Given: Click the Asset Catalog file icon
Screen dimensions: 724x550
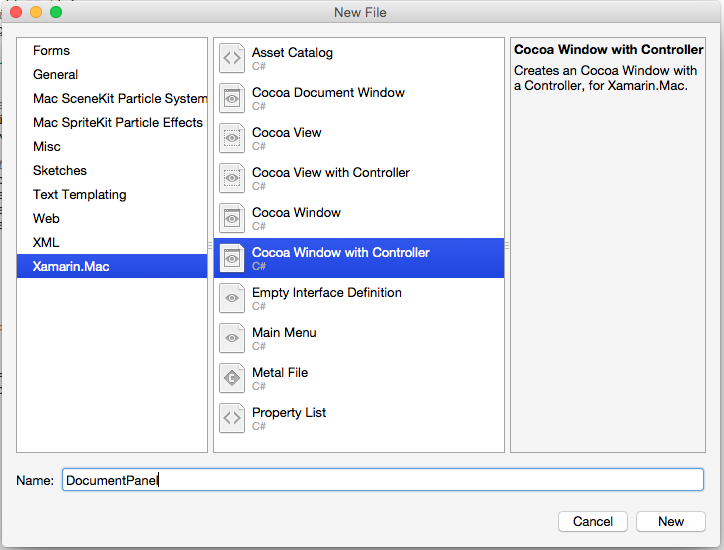Looking at the screenshot, I should (232, 58).
